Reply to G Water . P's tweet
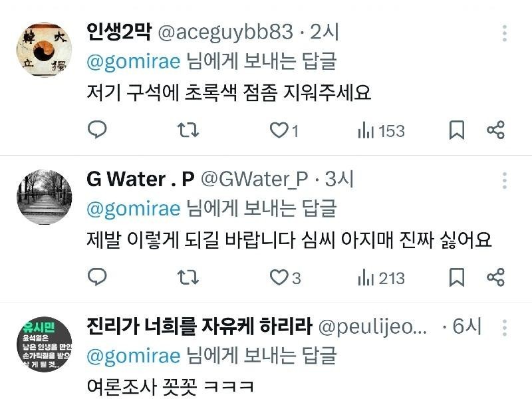532x399 pixels. point(98,277)
